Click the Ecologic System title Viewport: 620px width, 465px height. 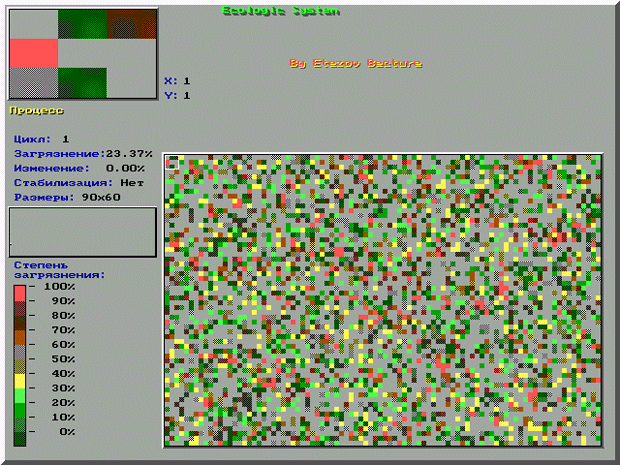tap(280, 11)
